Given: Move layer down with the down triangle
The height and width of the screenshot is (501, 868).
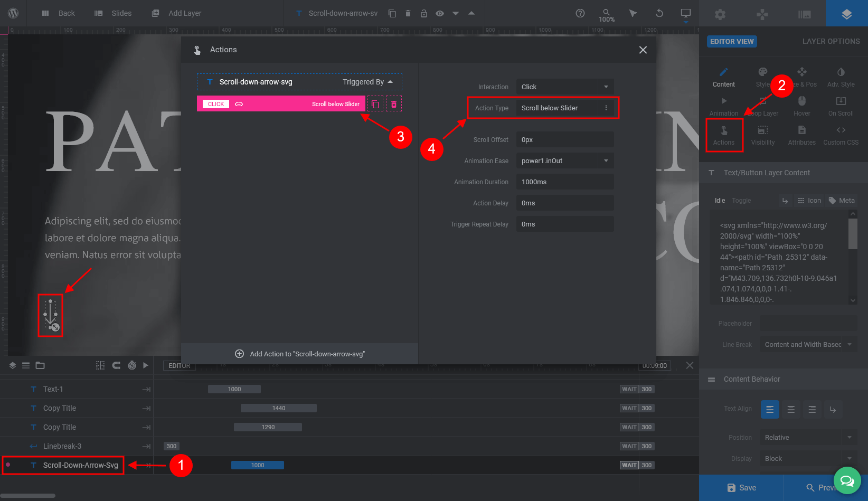Looking at the screenshot, I should (x=456, y=13).
